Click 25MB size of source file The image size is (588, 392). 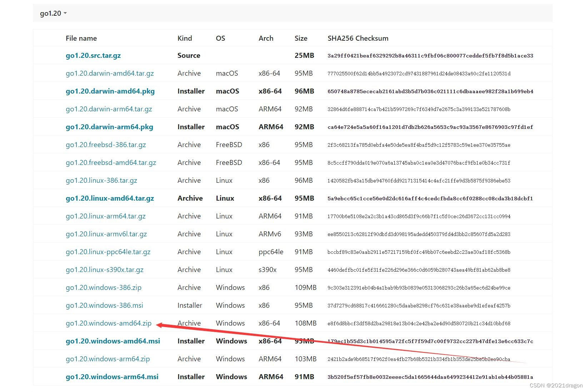[304, 55]
